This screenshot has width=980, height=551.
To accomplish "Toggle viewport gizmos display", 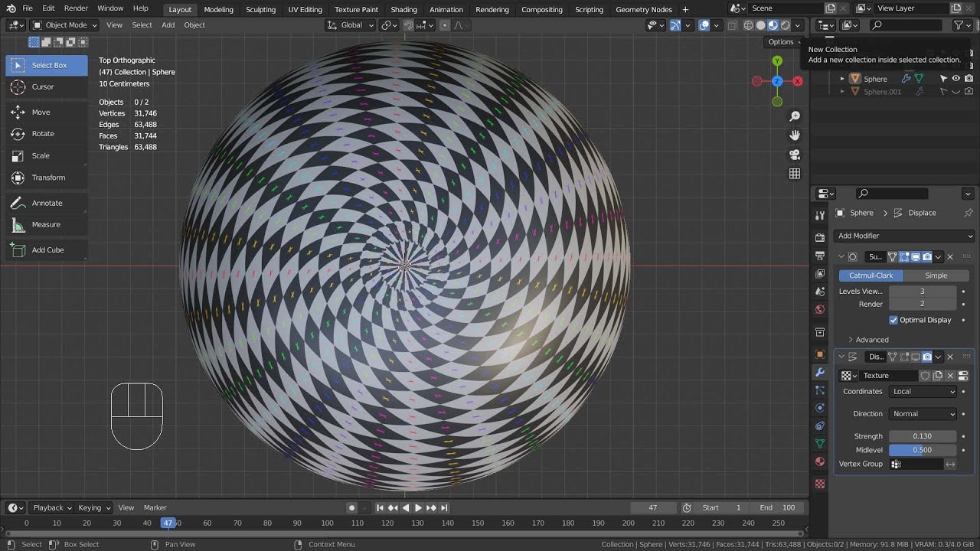I will click(x=675, y=25).
